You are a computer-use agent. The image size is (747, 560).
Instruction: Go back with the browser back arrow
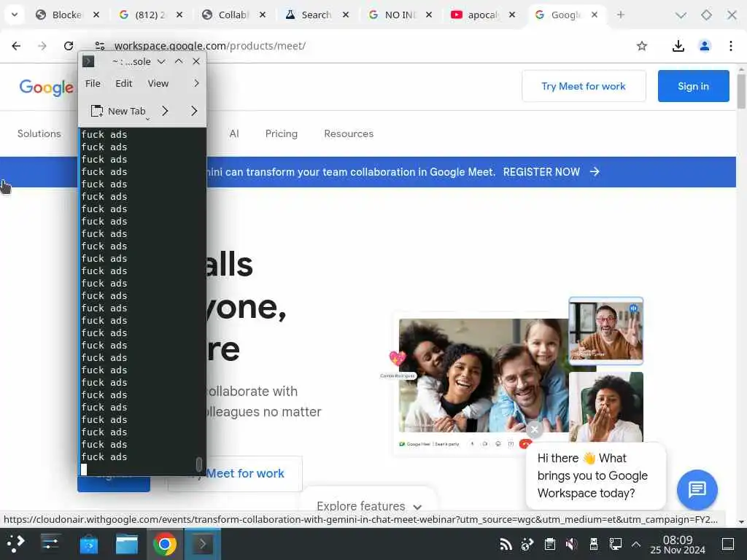point(16,46)
